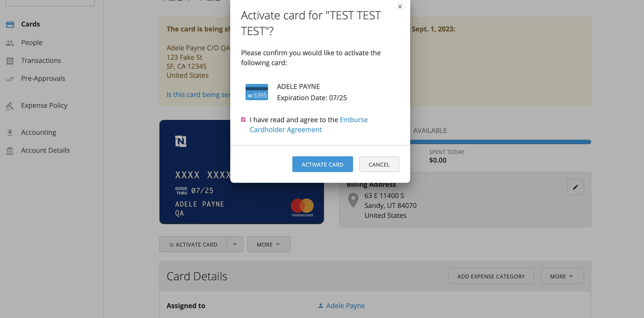
Task: Expand the Activate Card split-button arrow
Action: click(235, 244)
